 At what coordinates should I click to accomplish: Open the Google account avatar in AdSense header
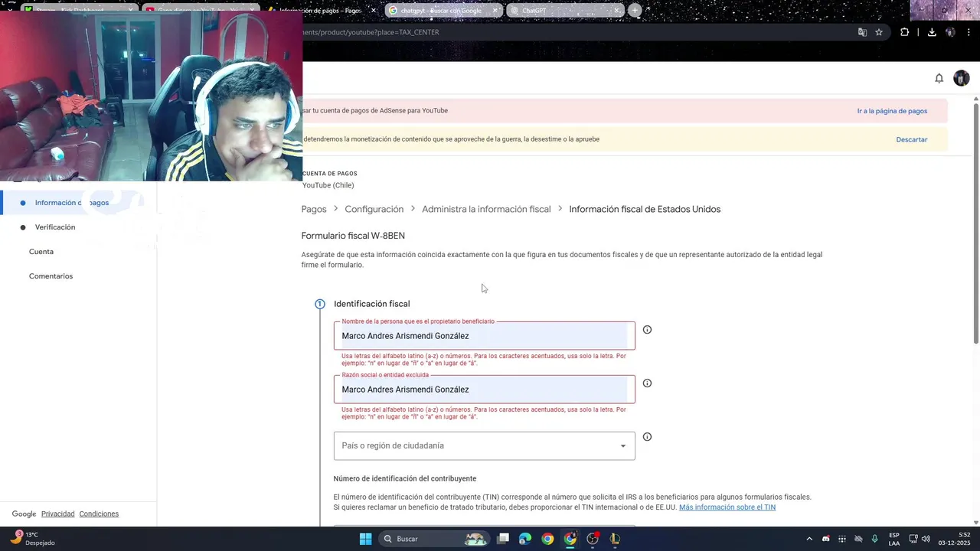pos(962,78)
